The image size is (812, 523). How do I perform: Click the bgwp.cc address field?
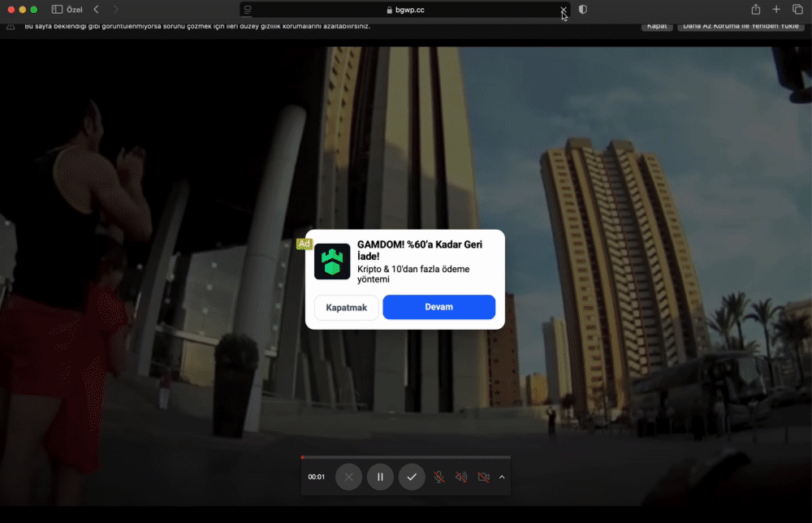[x=405, y=10]
